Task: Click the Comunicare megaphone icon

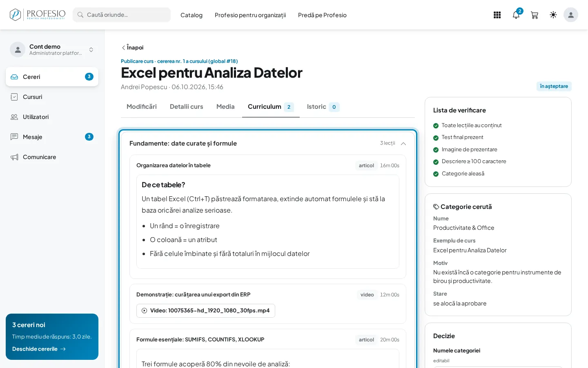Action: click(14, 157)
